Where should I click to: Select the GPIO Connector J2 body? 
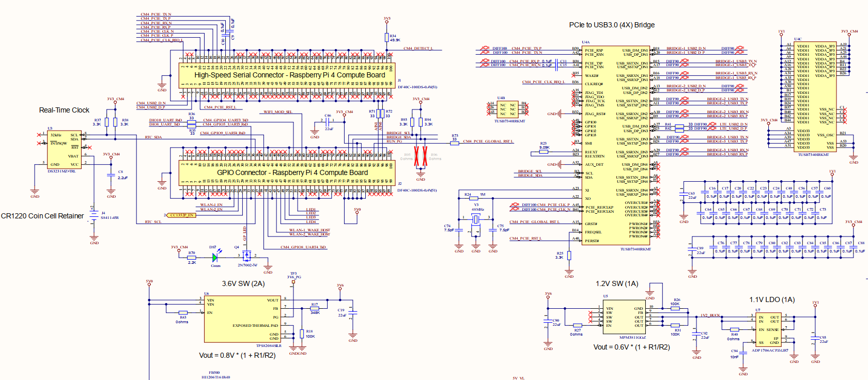click(287, 172)
